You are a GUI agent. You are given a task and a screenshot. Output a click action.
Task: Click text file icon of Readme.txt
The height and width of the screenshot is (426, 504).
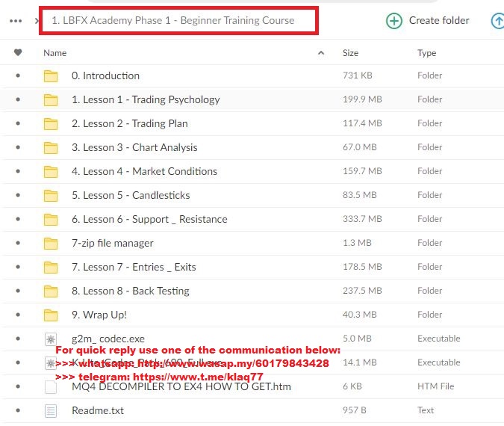(x=51, y=411)
